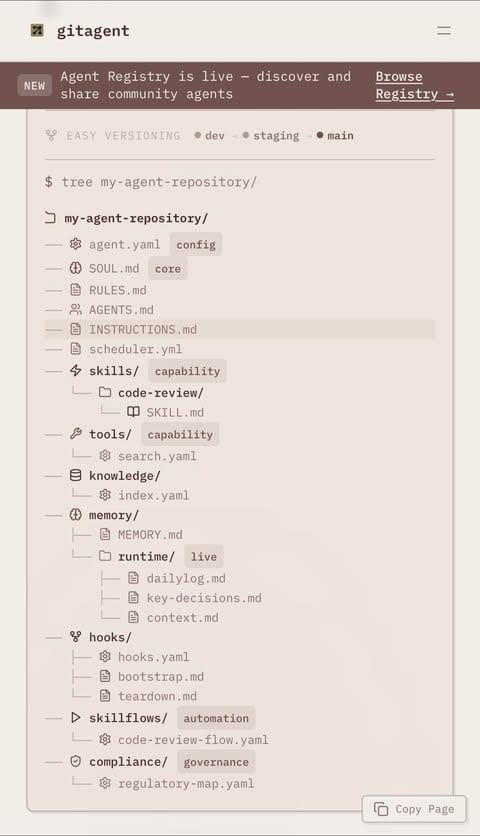Click the lightning bolt icon for skills/
The width and height of the screenshot is (480, 836).
76,371
